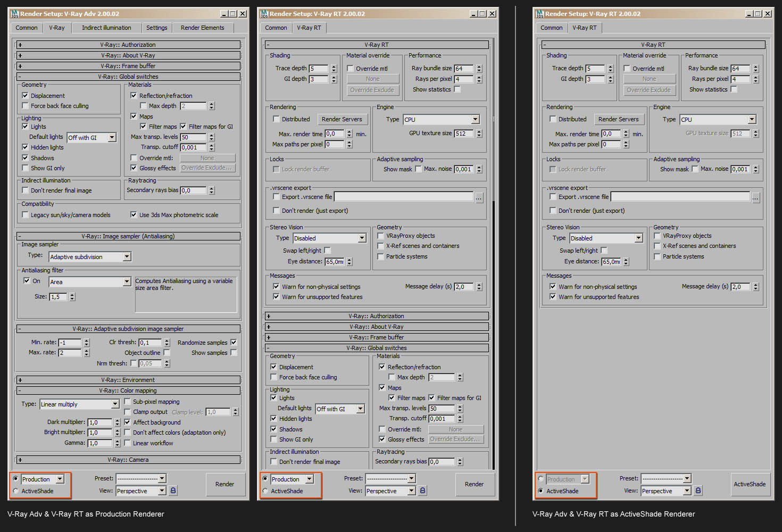Enable Sub-pixel mapping in Color mapping
782x532 pixels.
point(127,402)
